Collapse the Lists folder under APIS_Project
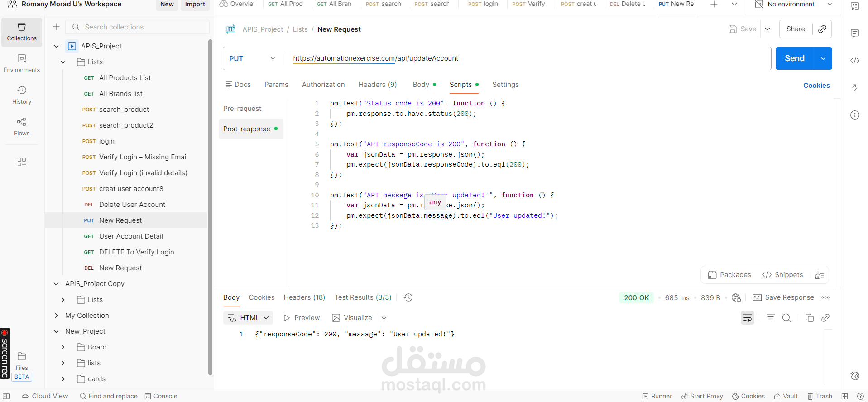Screen dimensions: 868x402 point(63,62)
